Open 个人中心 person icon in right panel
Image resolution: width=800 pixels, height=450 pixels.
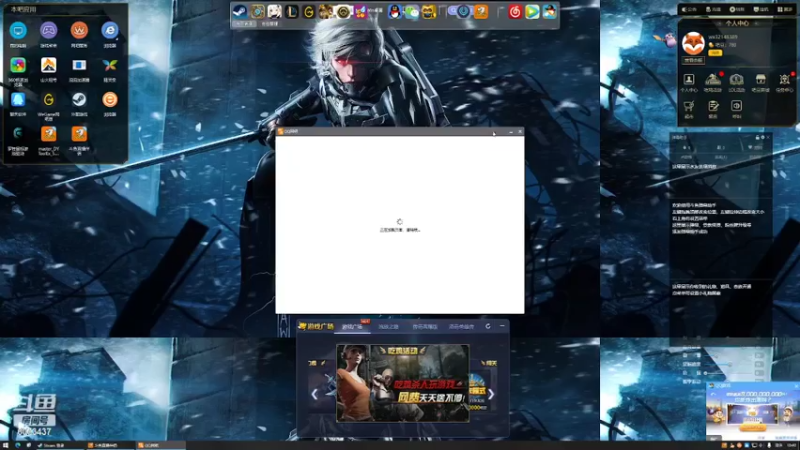click(x=689, y=82)
